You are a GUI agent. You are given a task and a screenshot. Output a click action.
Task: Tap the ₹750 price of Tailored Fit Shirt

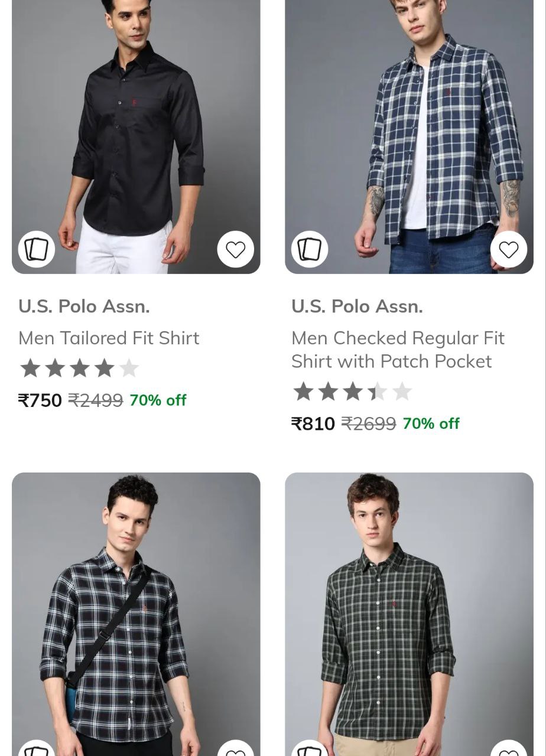(x=40, y=400)
